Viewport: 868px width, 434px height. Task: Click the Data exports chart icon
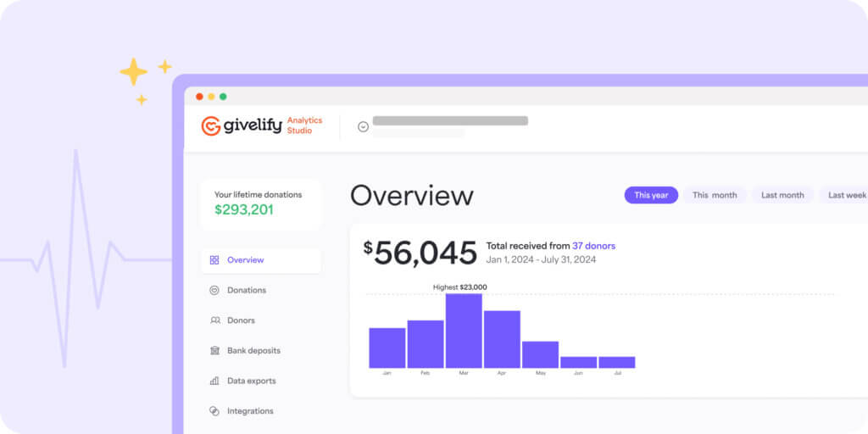214,381
